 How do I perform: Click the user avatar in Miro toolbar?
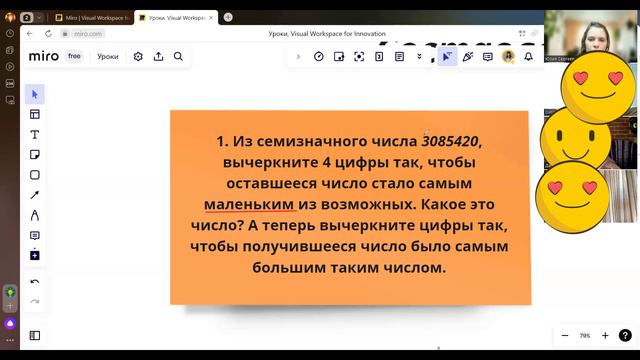pyautogui.click(x=508, y=56)
